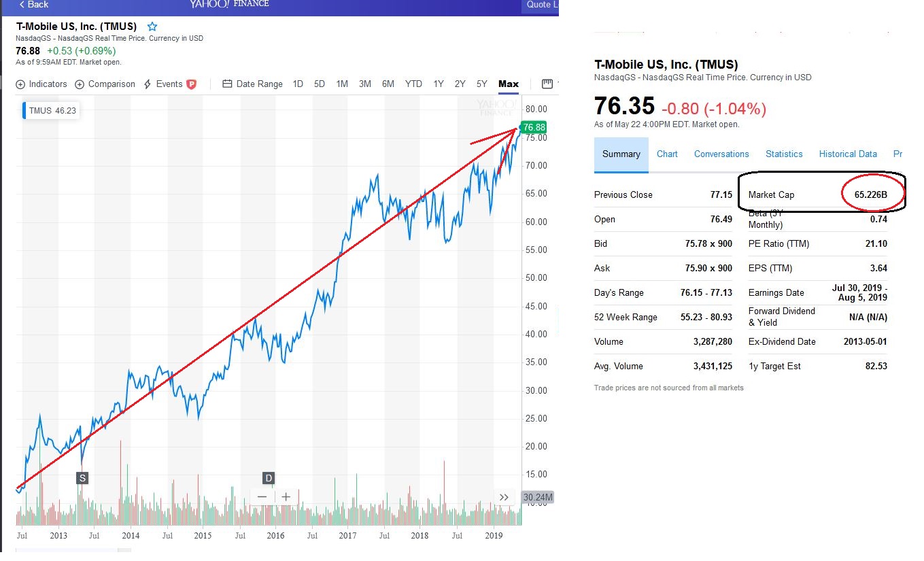
Task: Jump to latest data double-arrow button
Action: pos(504,497)
